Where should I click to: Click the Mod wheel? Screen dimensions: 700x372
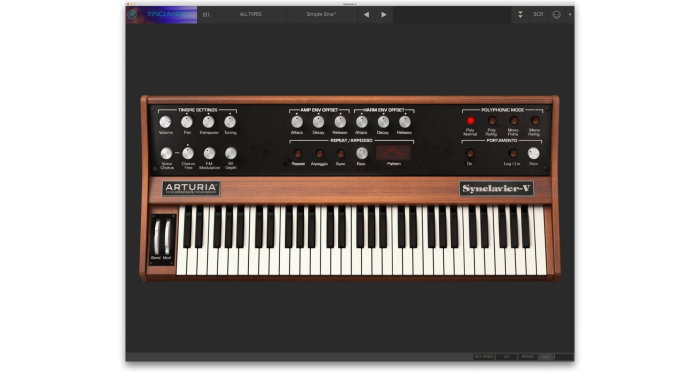point(167,237)
